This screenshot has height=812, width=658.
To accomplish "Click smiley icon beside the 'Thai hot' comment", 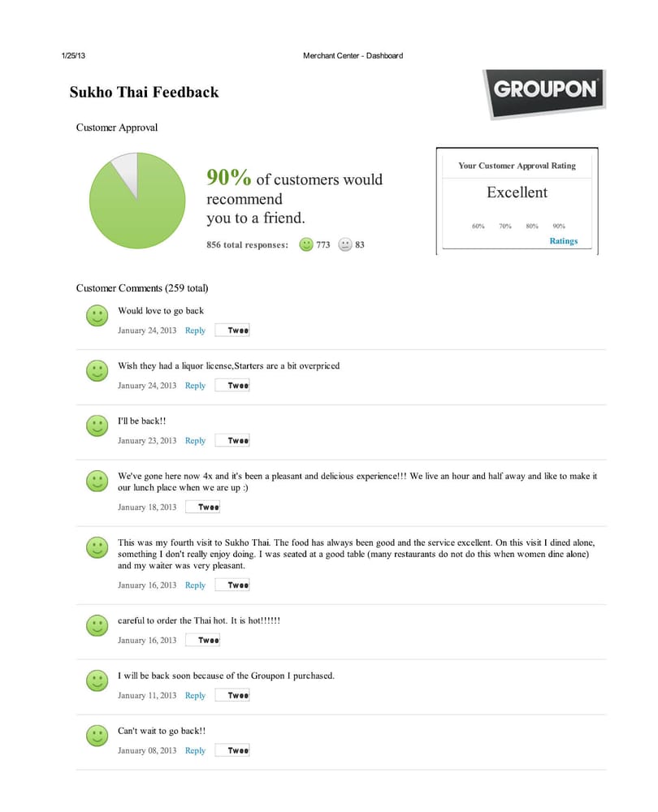I will click(97, 625).
